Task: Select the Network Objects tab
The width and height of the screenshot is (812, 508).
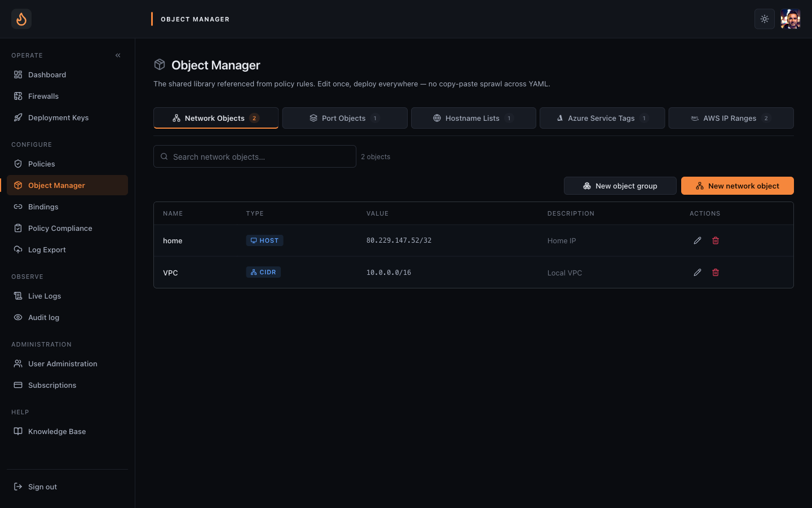Action: pyautogui.click(x=216, y=118)
